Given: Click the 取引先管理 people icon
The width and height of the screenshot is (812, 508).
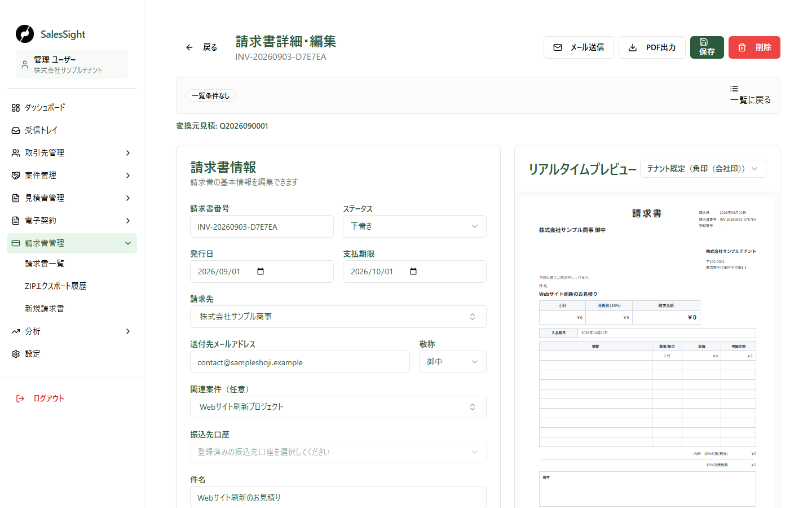Looking at the screenshot, I should pos(16,153).
